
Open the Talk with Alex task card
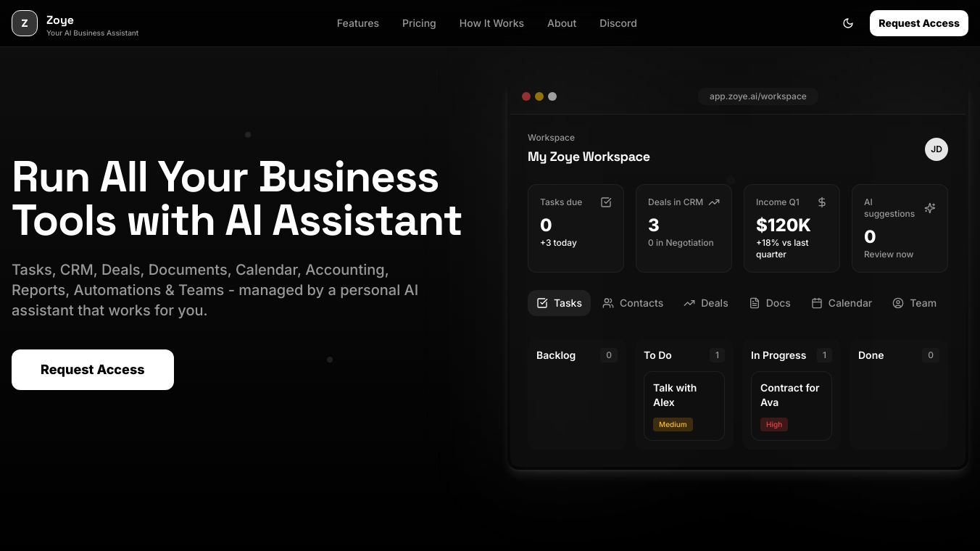coord(684,406)
